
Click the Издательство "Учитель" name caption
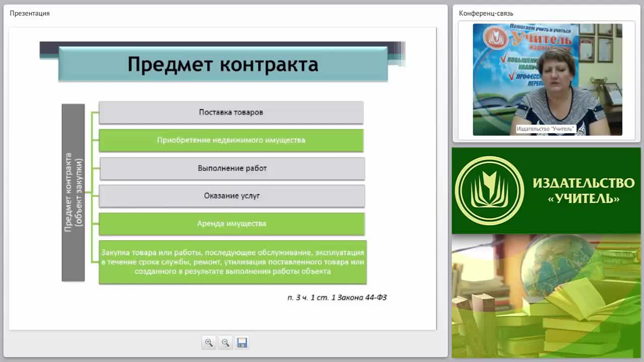545,129
